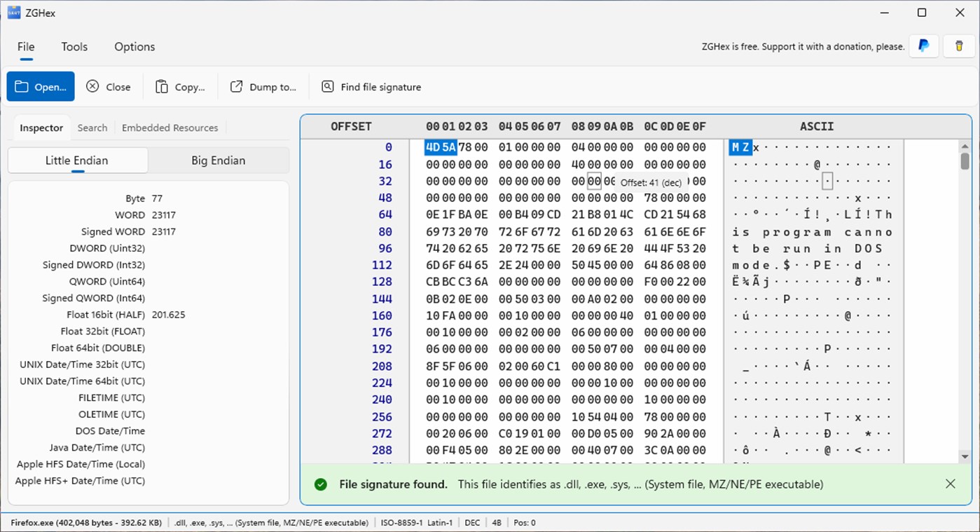Click the green checkmark success icon
Image resolution: width=980 pixels, height=532 pixels.
[321, 484]
